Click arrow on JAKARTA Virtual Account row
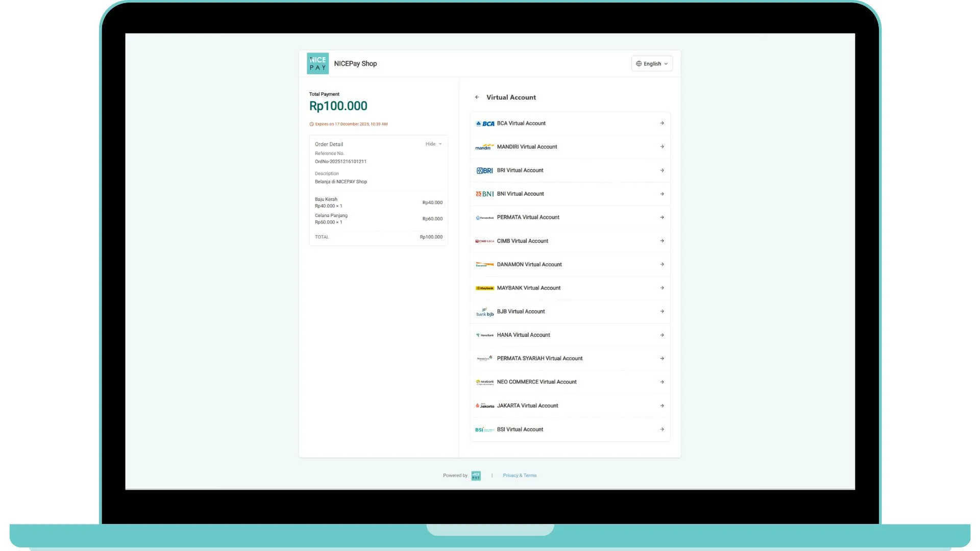 (x=662, y=406)
